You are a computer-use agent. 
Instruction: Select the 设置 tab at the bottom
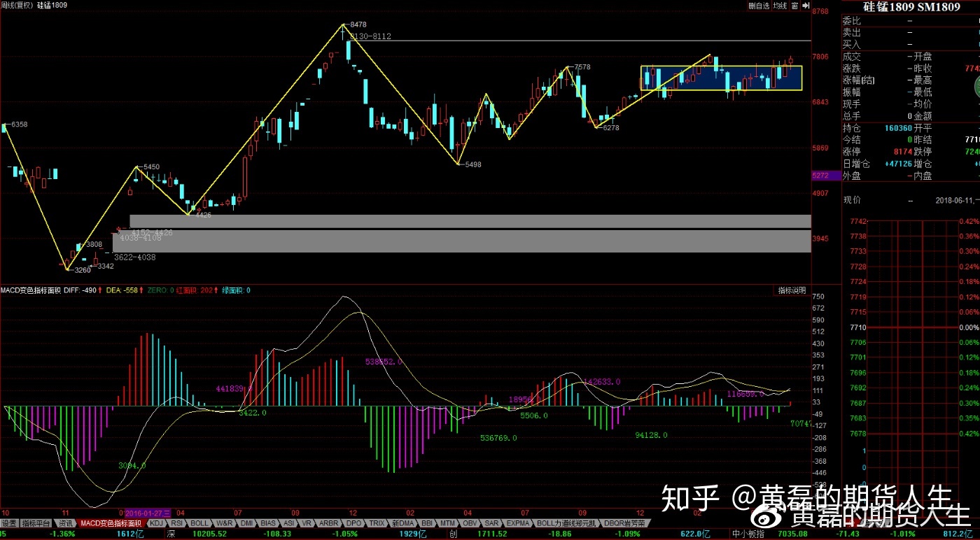click(x=8, y=523)
